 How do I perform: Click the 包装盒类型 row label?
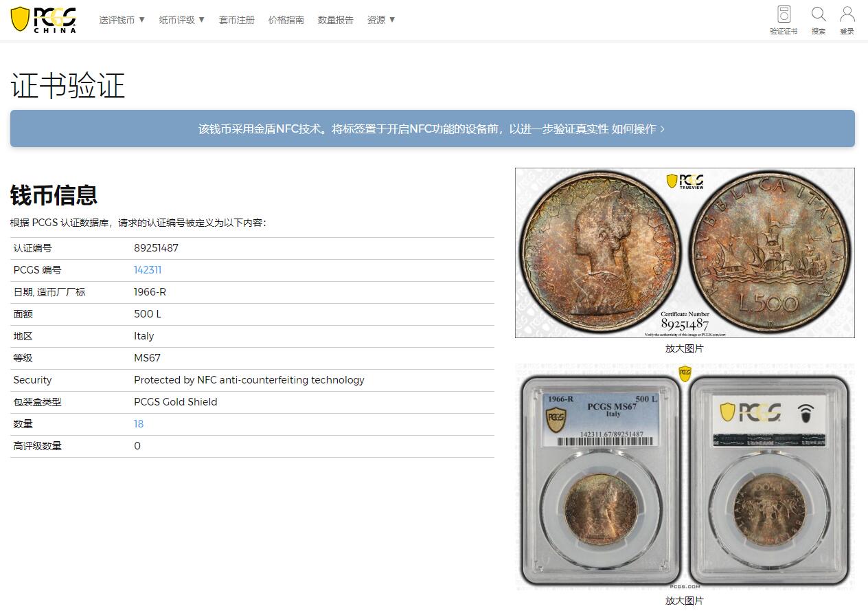point(37,402)
